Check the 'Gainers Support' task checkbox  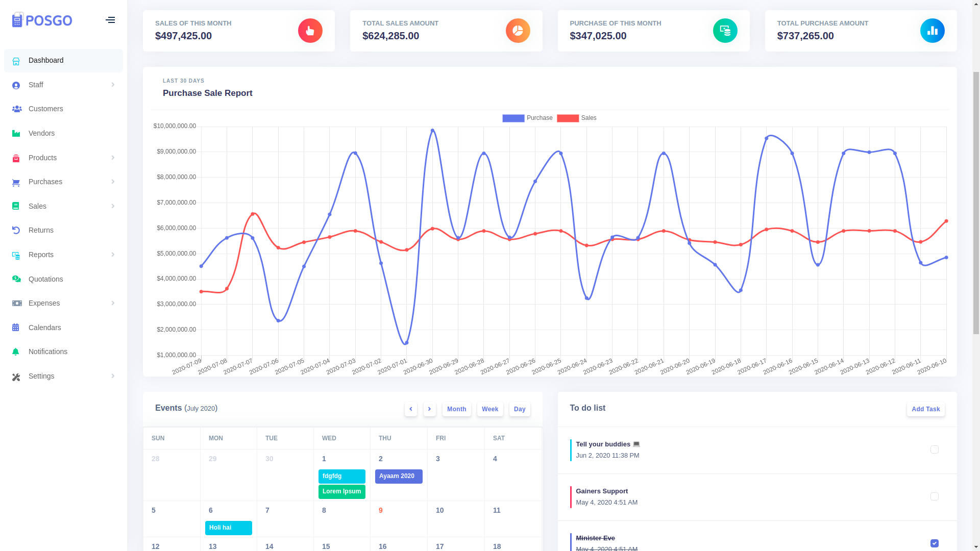(x=934, y=496)
